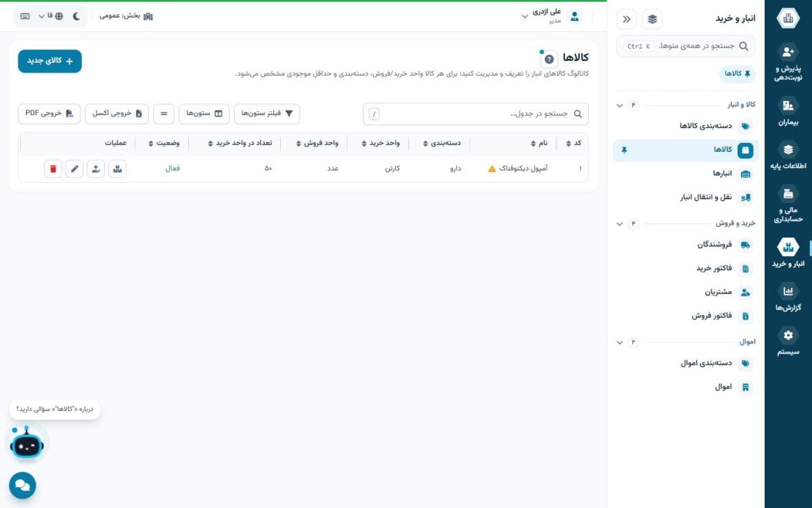The width and height of the screenshot is (812, 508).
Task: Delete the آمپول دیکلوفناک row with trash icon
Action: coord(53,169)
